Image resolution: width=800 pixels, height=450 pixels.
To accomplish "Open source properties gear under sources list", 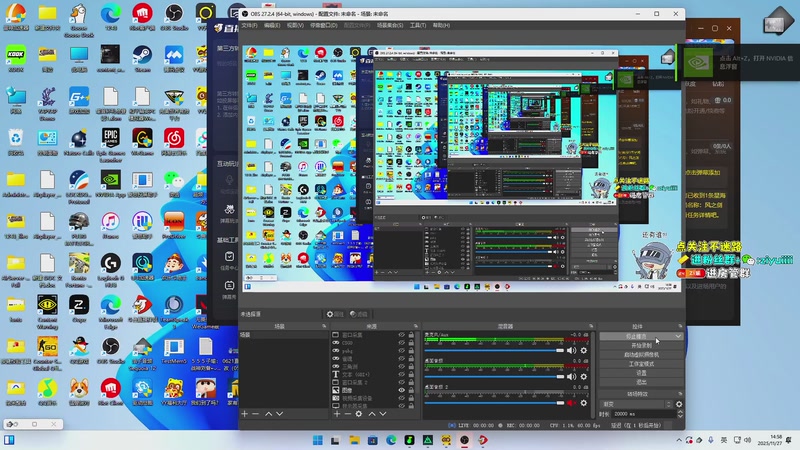I will pyautogui.click(x=359, y=414).
